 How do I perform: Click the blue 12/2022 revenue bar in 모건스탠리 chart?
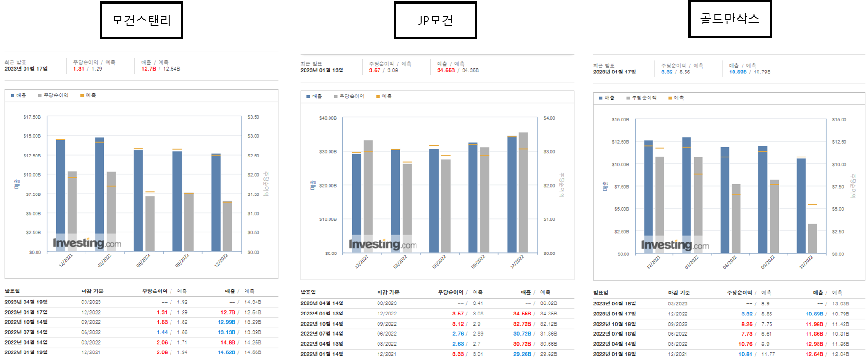(216, 202)
